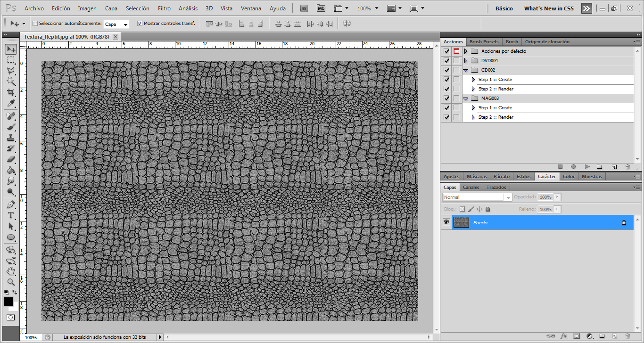The height and width of the screenshot is (343, 644).
Task: Click the add layer style fx icon
Action: coord(564,336)
